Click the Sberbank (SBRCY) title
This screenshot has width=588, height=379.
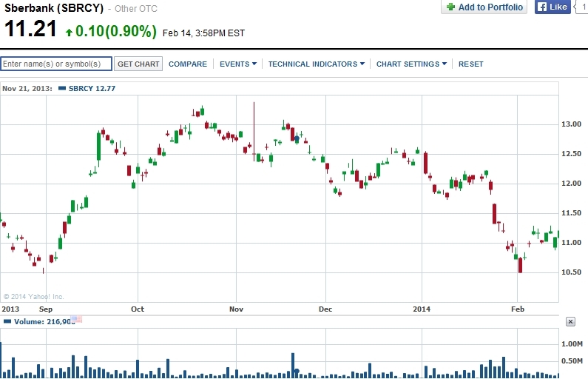[x=54, y=8]
